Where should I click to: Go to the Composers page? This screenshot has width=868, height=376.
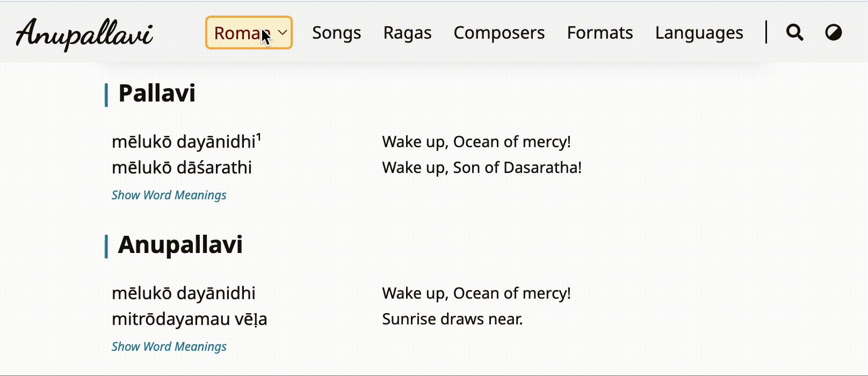pyautogui.click(x=499, y=33)
